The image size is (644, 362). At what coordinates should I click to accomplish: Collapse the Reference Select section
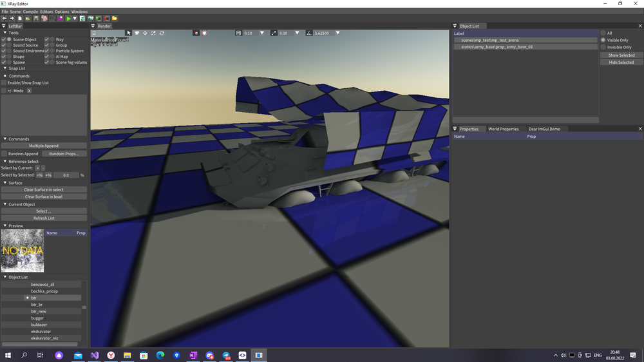(5, 162)
